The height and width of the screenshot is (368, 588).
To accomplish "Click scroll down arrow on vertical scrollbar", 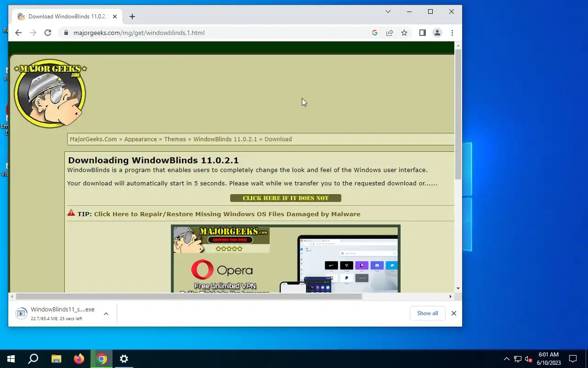I will [x=458, y=289].
